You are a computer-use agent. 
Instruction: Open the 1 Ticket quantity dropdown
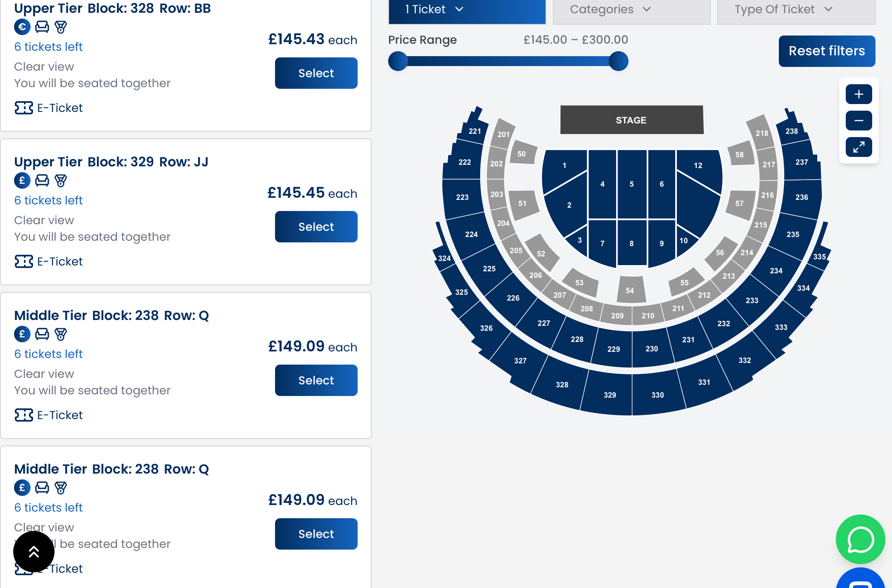pyautogui.click(x=467, y=9)
